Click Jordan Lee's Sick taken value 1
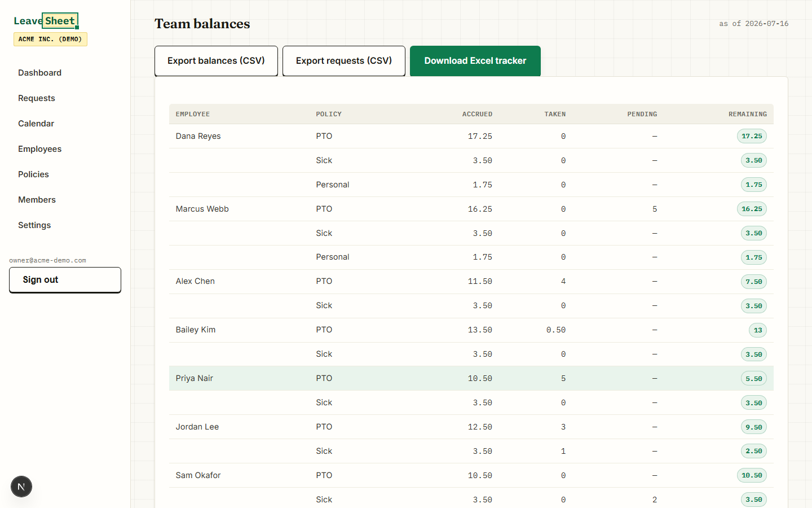 (x=563, y=451)
